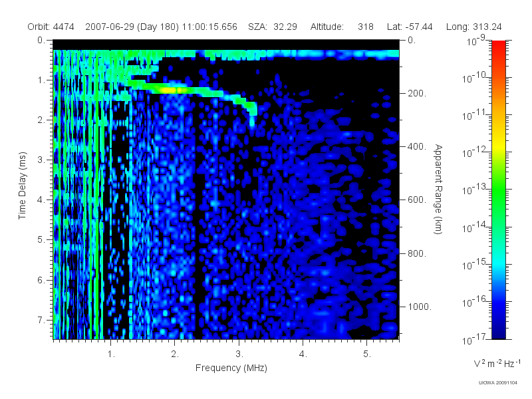The height and width of the screenshot is (399, 532).
Task: Select the date '2007-06-29 (Day 180)' text
Action: pos(132,27)
